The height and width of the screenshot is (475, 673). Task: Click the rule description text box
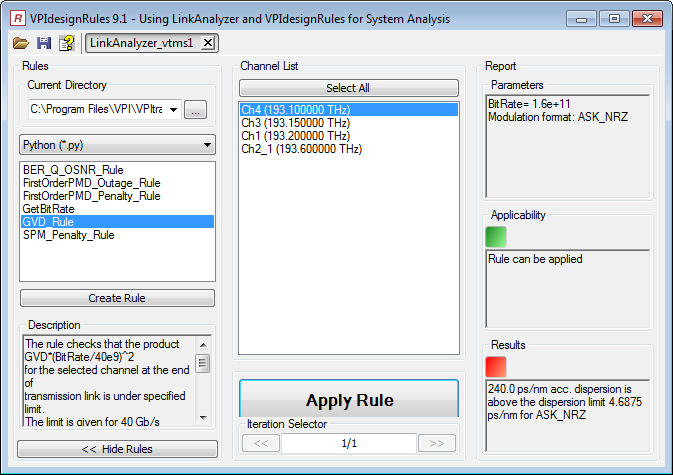(x=109, y=381)
